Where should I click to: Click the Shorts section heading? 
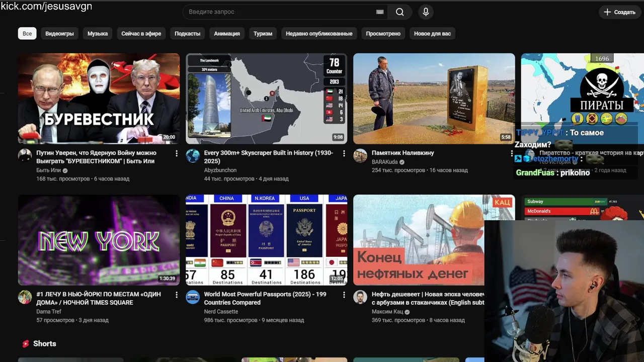pos(45,344)
